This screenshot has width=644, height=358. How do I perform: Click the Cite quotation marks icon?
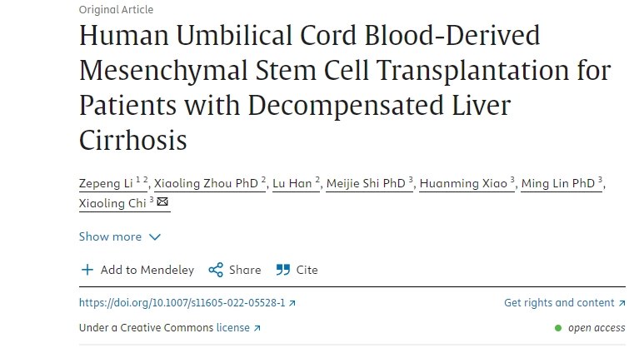click(283, 270)
